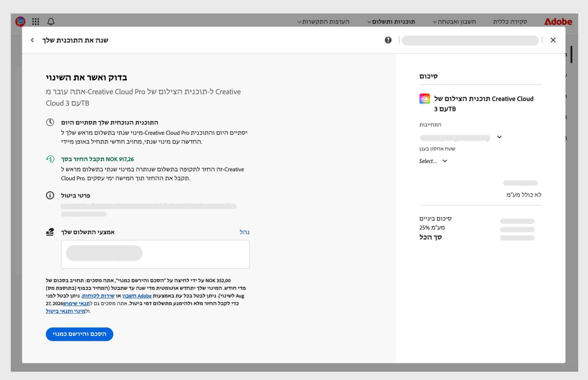Image resolution: width=588 pixels, height=380 pixels.
Task: Expand the חשבון ואבטחה menu
Action: click(x=454, y=21)
